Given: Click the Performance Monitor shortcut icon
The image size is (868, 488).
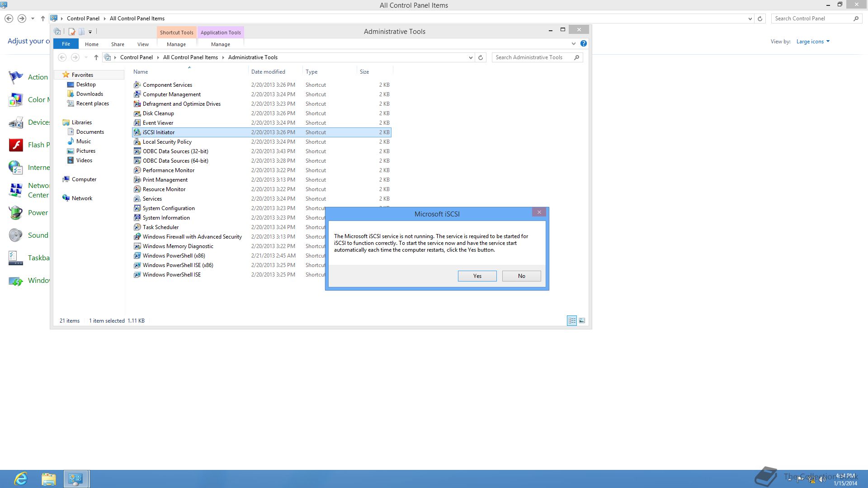Looking at the screenshot, I should [137, 170].
